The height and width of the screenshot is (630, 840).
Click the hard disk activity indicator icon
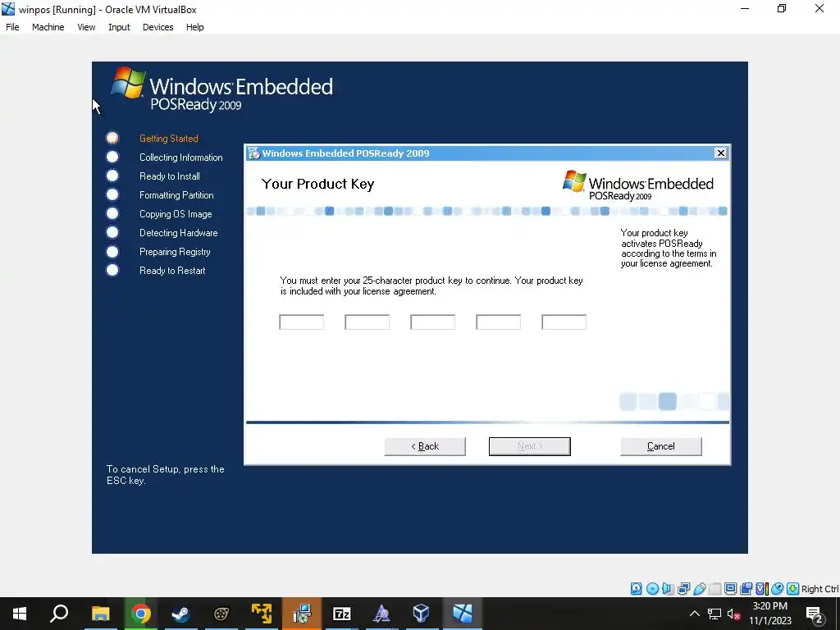pyautogui.click(x=636, y=589)
